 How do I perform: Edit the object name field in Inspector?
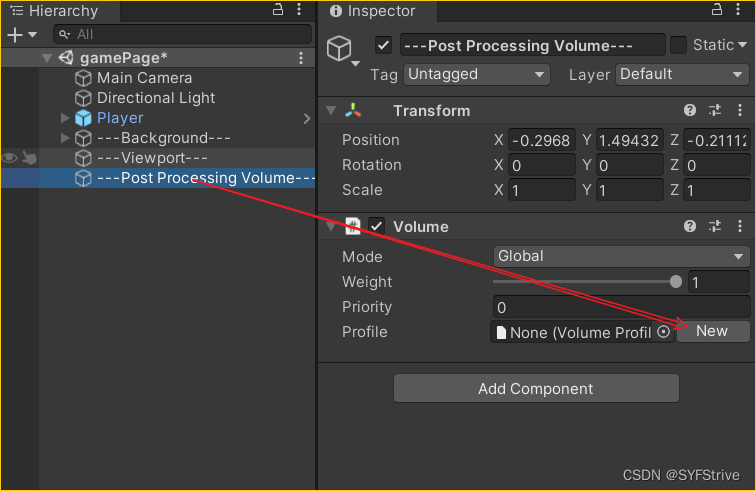tap(532, 45)
